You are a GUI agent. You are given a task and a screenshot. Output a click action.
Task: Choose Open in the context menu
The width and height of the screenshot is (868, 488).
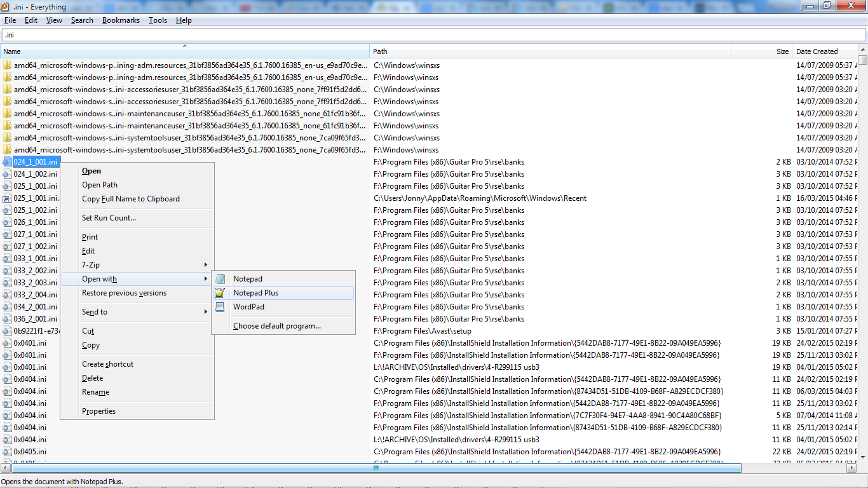tap(137, 171)
